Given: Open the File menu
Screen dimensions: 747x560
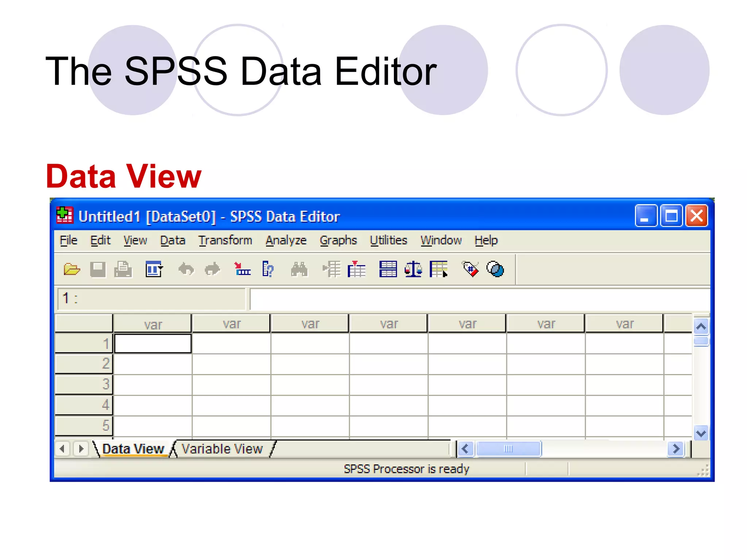Looking at the screenshot, I should pos(69,240).
